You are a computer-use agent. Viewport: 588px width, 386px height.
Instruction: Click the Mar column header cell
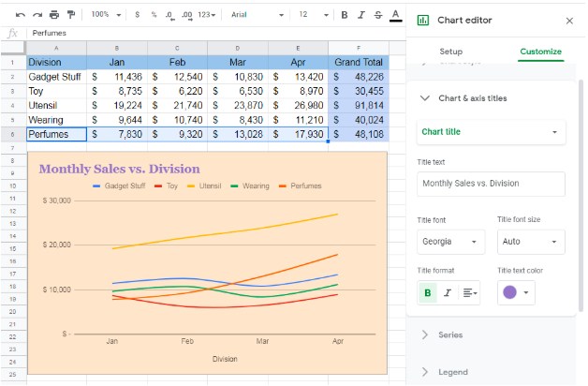click(238, 62)
